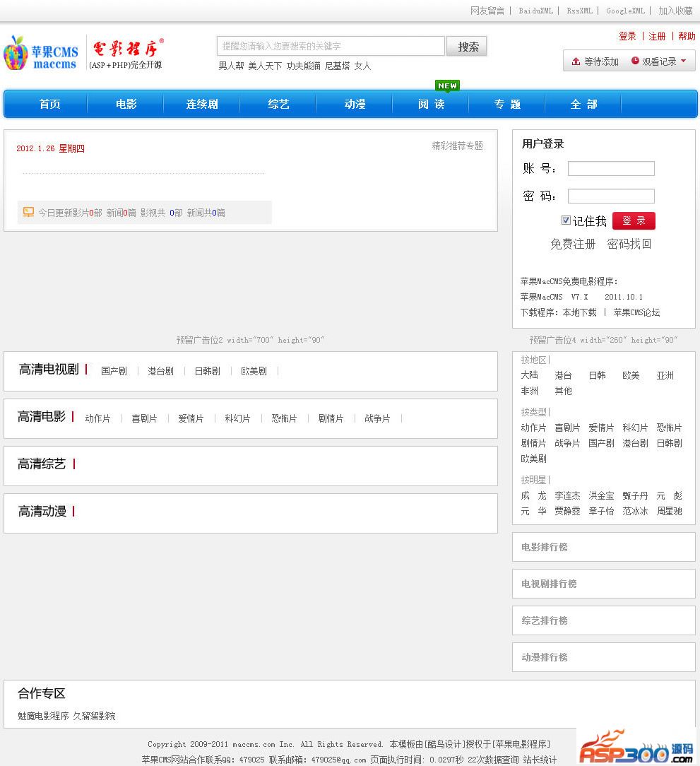This screenshot has width=700, height=766.
Task: Filter by region 非洲
Action: tap(530, 391)
